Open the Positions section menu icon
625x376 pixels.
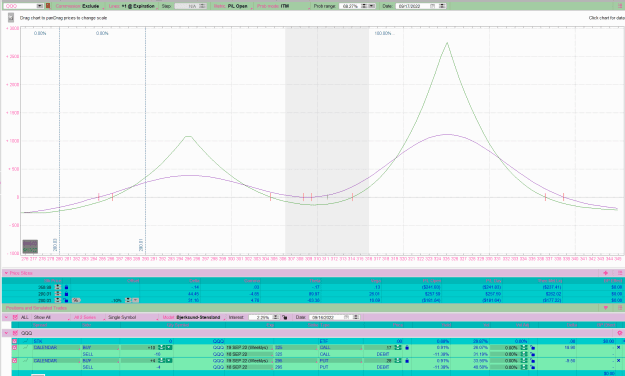coord(620,308)
